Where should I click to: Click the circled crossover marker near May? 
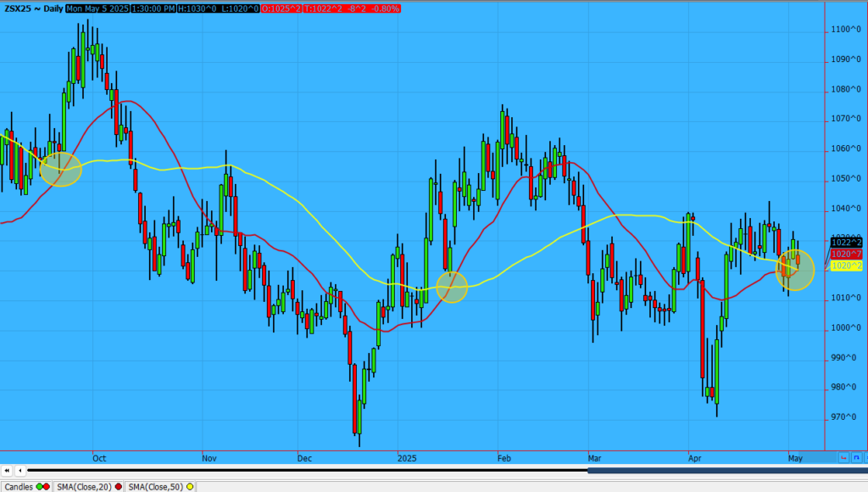(794, 269)
